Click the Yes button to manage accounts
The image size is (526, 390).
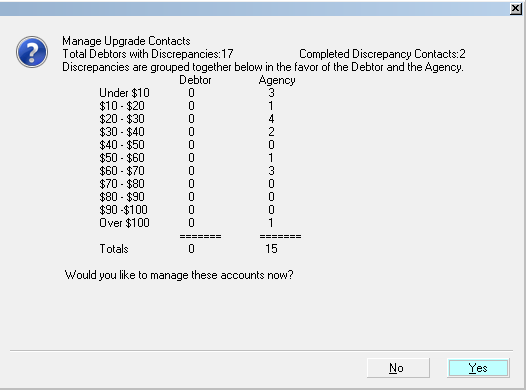478,368
